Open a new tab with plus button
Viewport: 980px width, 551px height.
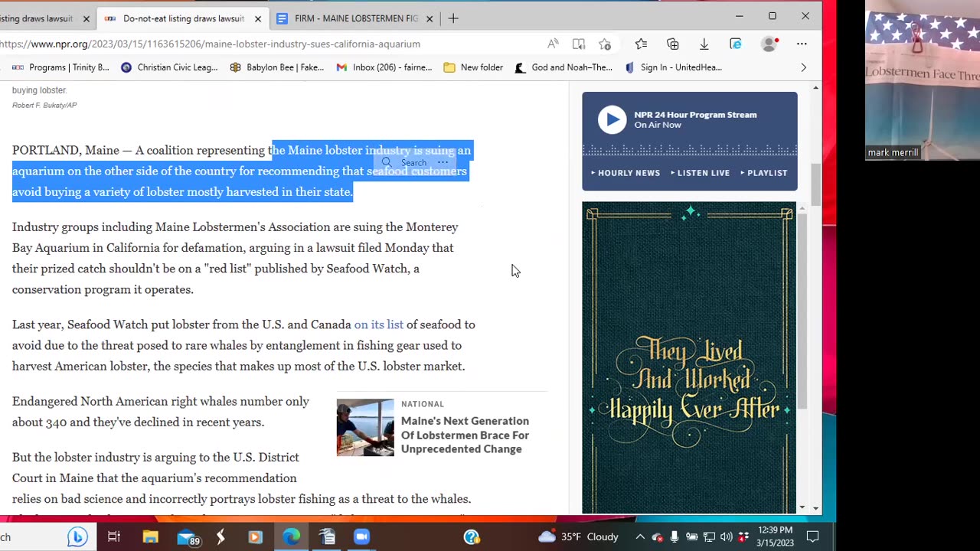point(453,18)
